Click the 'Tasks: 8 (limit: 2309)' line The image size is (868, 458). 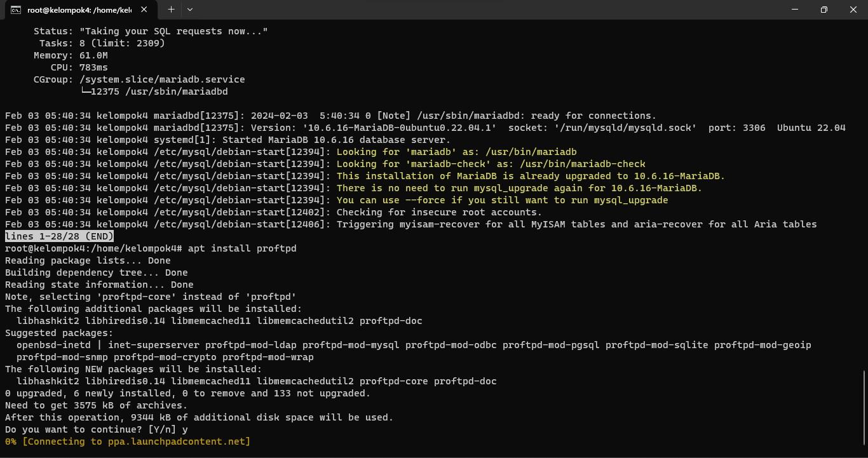pyautogui.click(x=102, y=43)
